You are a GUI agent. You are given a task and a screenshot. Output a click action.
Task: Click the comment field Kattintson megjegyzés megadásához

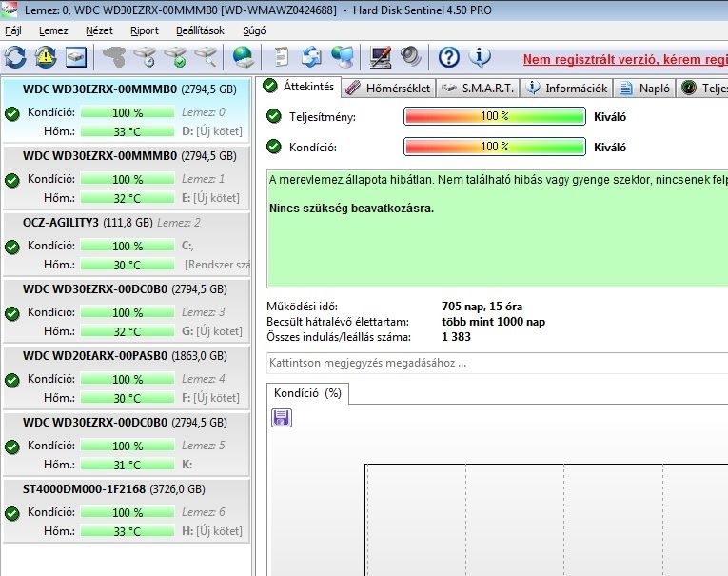[498, 363]
